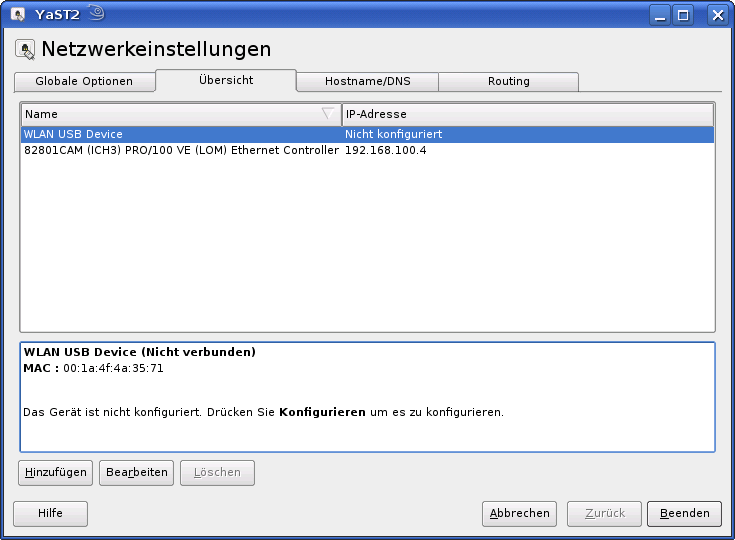Minimize the YaST2 window

pos(660,15)
